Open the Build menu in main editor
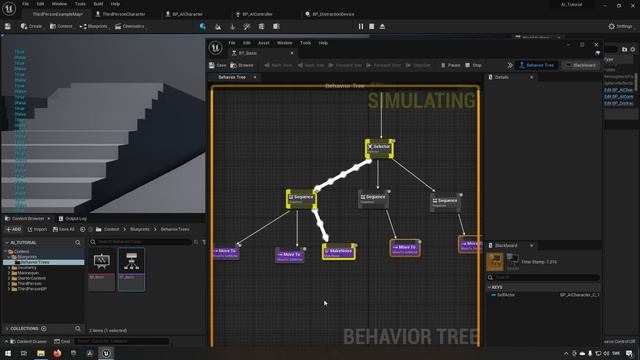Image resolution: width=640 pixels, height=360 pixels. click(98, 4)
